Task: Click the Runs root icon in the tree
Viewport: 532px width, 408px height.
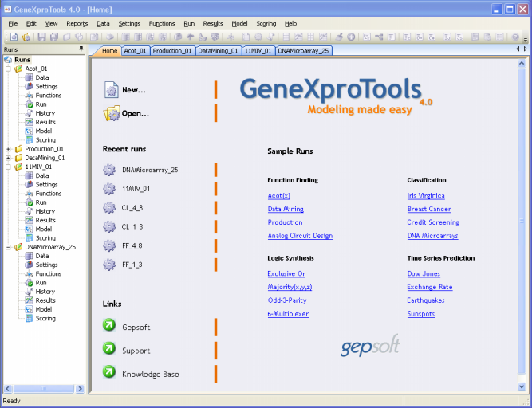Action: pos(8,60)
